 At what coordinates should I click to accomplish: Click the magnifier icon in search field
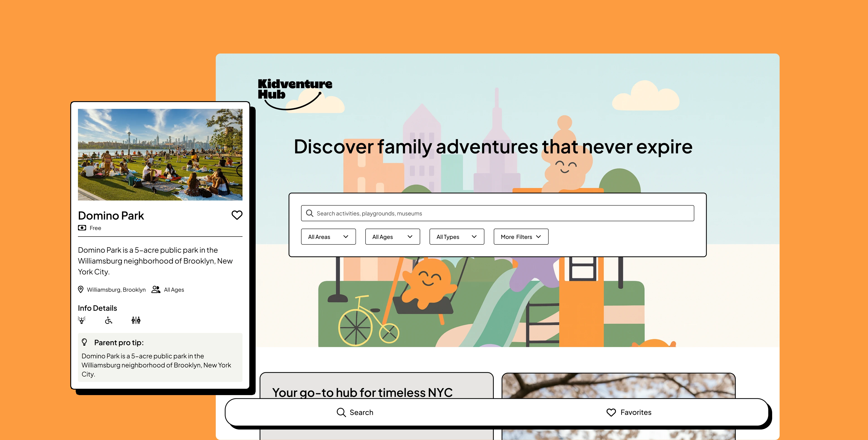[309, 213]
